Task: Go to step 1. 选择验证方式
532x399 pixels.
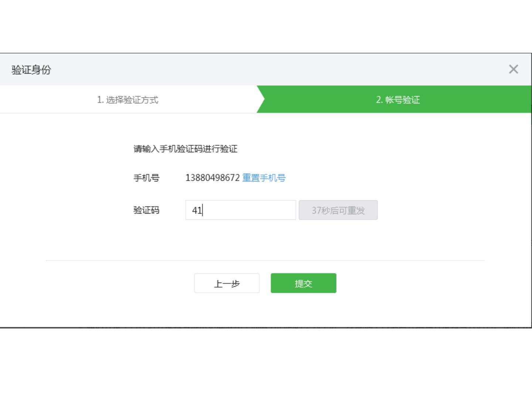Action: point(128,100)
